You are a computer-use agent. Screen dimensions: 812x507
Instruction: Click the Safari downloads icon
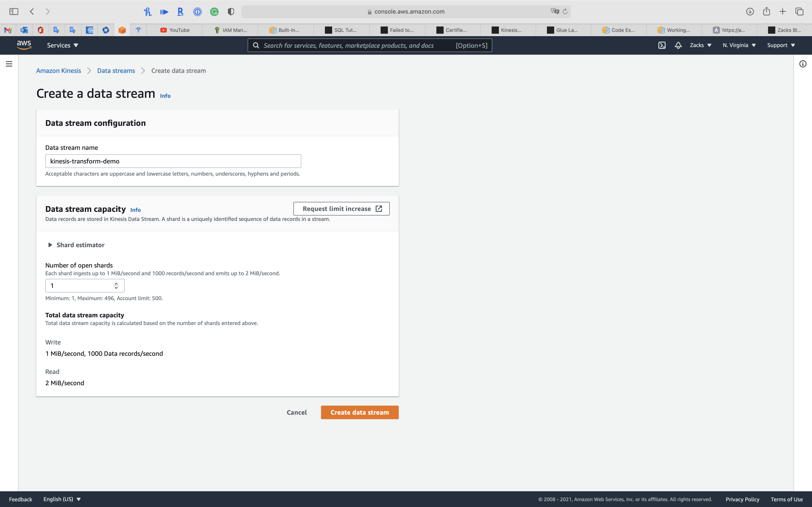coord(750,11)
